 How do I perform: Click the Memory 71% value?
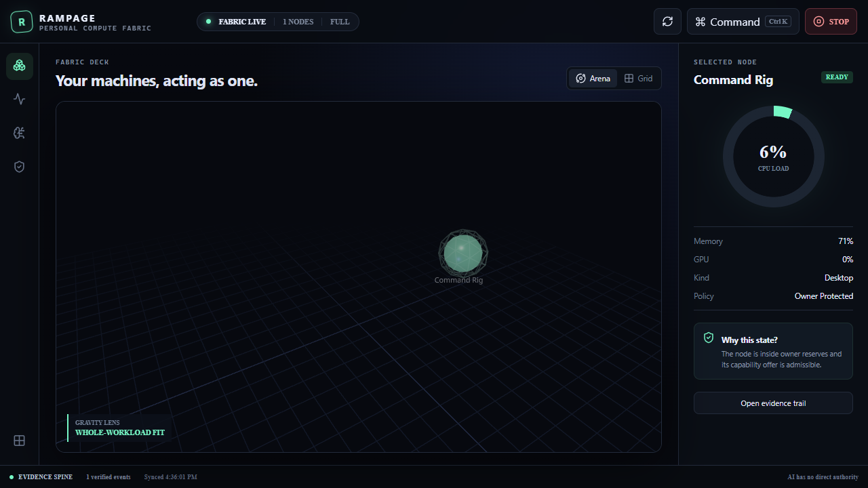click(846, 241)
